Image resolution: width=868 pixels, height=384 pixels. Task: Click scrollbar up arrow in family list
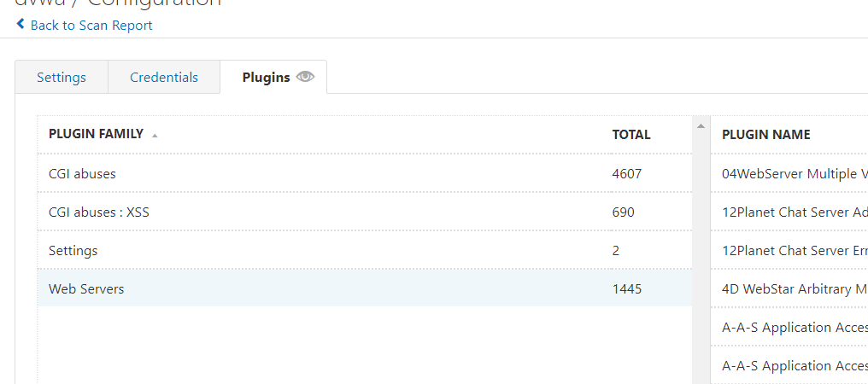click(701, 126)
